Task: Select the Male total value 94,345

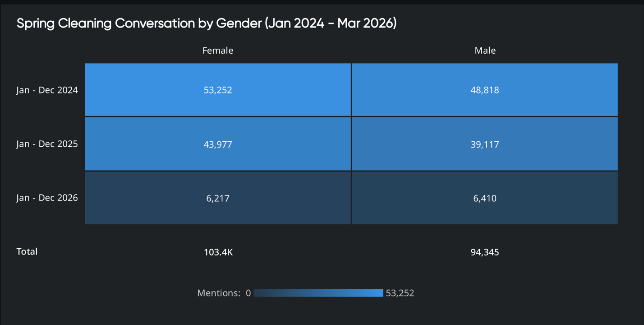Action: (x=485, y=252)
